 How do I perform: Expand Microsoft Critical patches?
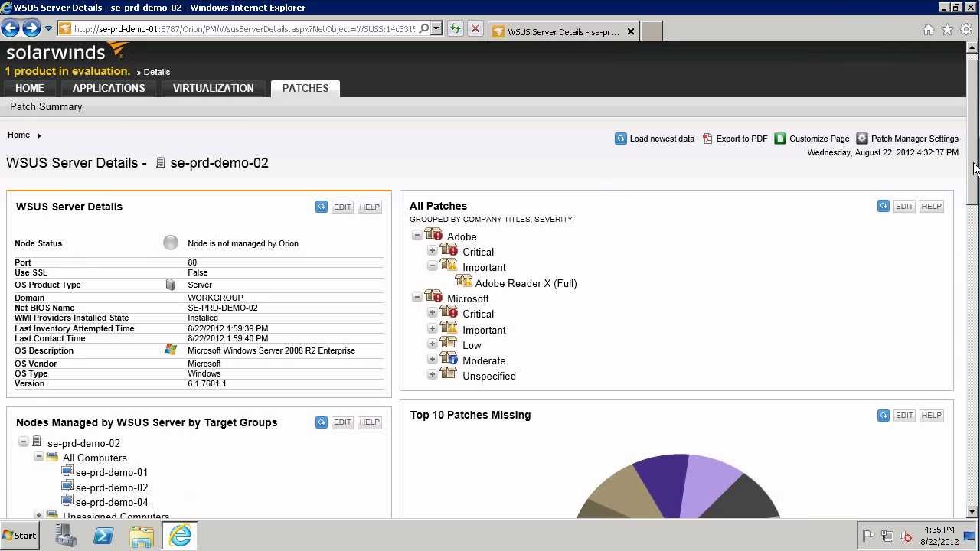pyautogui.click(x=433, y=313)
